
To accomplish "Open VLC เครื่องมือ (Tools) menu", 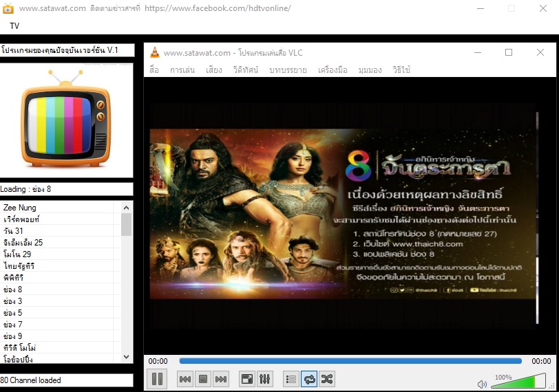I will 333,69.
